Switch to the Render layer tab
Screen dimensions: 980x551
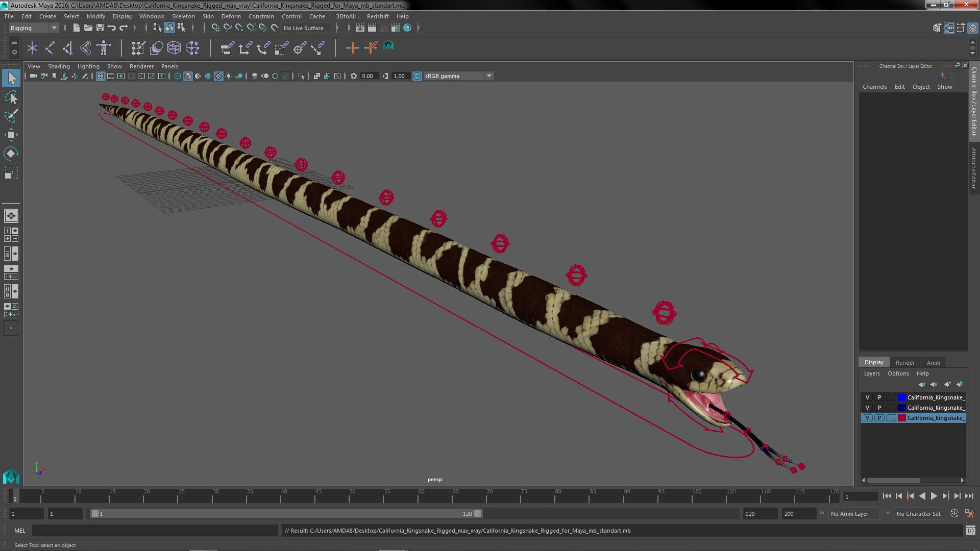click(905, 363)
